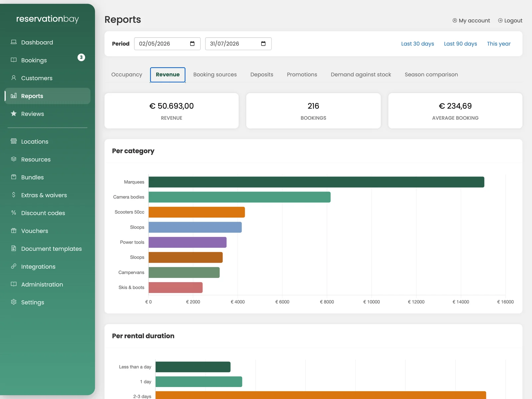Click the end date field 31/07/2026

pos(238,44)
